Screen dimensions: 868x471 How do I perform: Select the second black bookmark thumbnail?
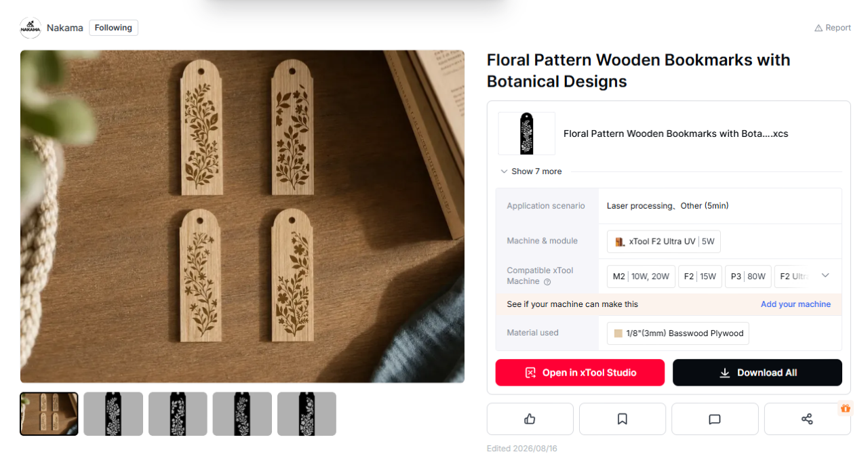coord(178,413)
